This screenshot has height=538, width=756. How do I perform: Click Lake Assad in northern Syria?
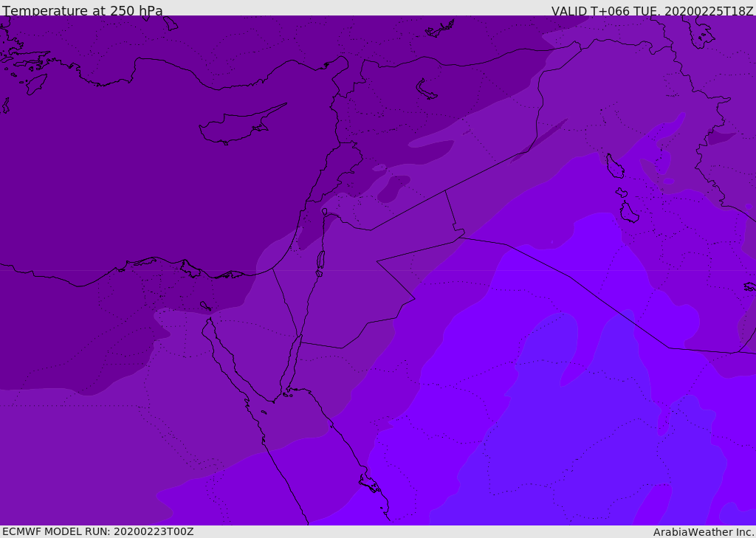point(426,90)
